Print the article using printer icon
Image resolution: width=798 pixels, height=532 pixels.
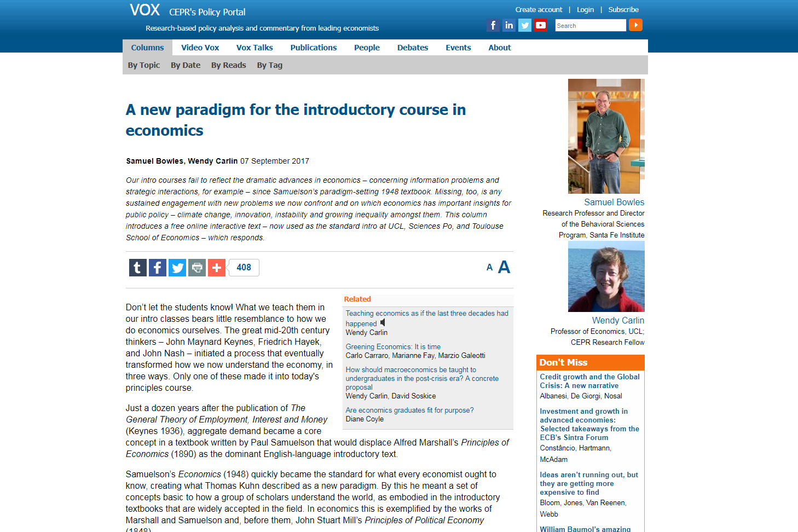coord(197,268)
